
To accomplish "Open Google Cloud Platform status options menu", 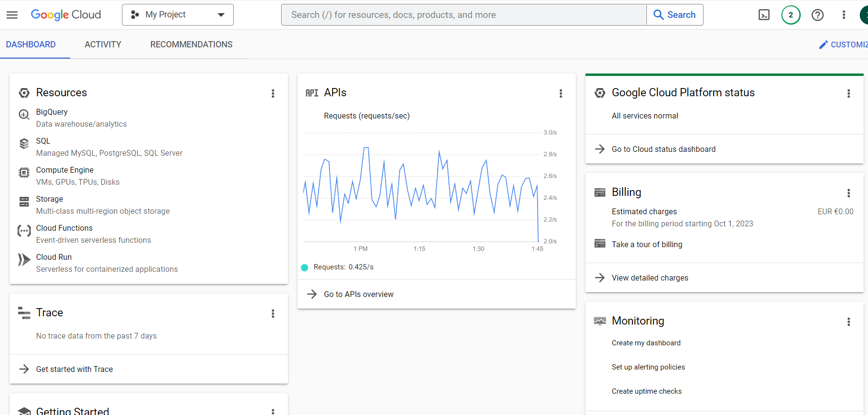I will point(849,93).
